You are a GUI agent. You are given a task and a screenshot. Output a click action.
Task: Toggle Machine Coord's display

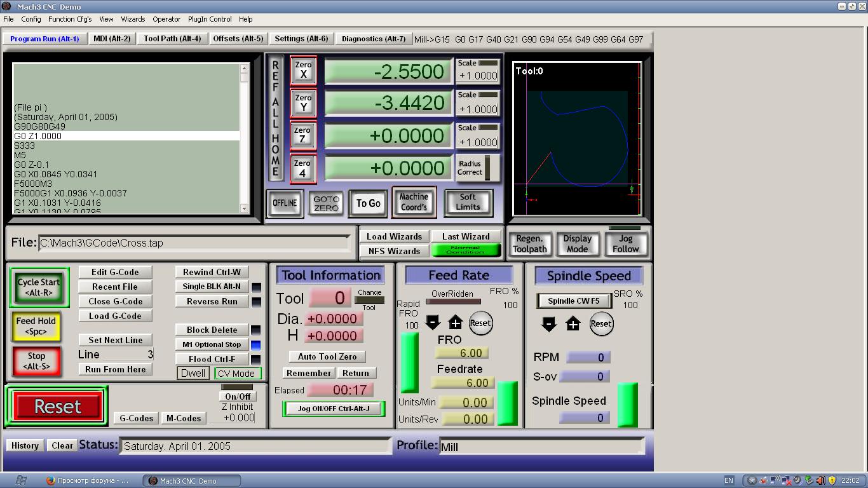click(x=414, y=202)
